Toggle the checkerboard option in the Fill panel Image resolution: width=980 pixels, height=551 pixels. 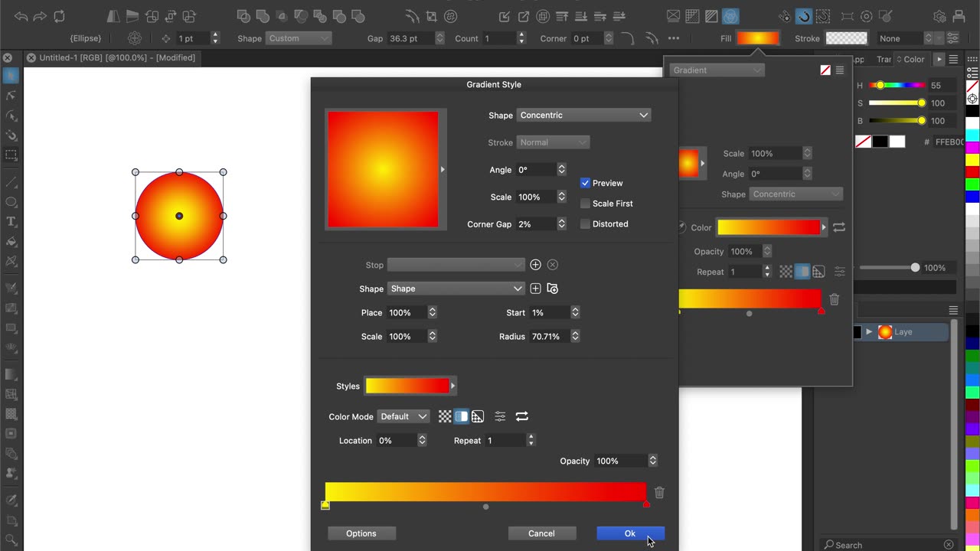pyautogui.click(x=786, y=272)
